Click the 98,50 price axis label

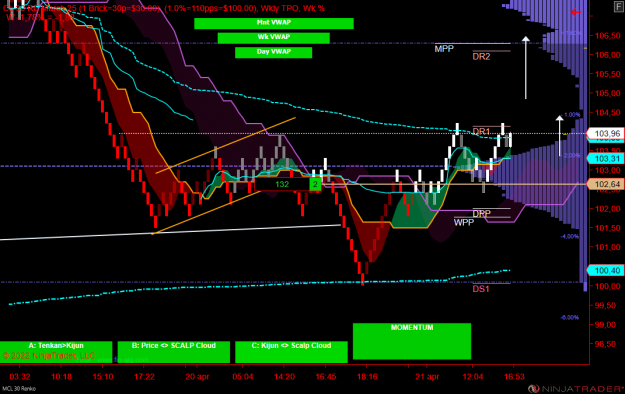click(607, 344)
